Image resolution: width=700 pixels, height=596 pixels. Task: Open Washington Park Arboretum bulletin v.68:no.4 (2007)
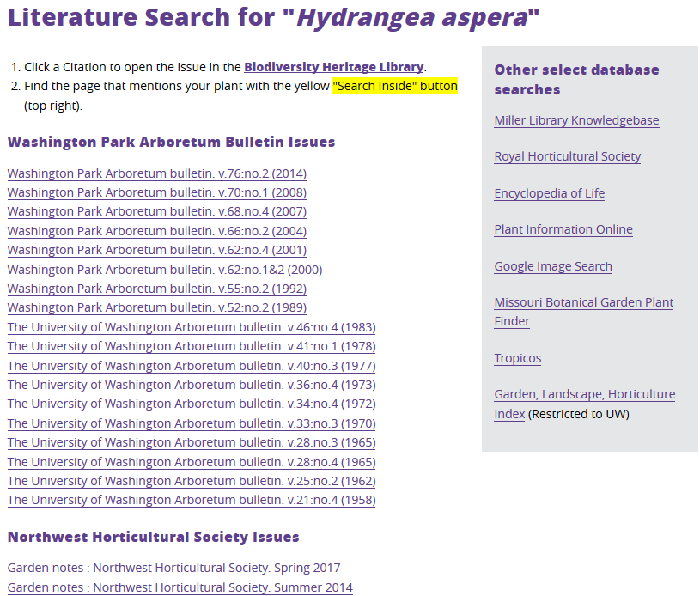click(157, 211)
